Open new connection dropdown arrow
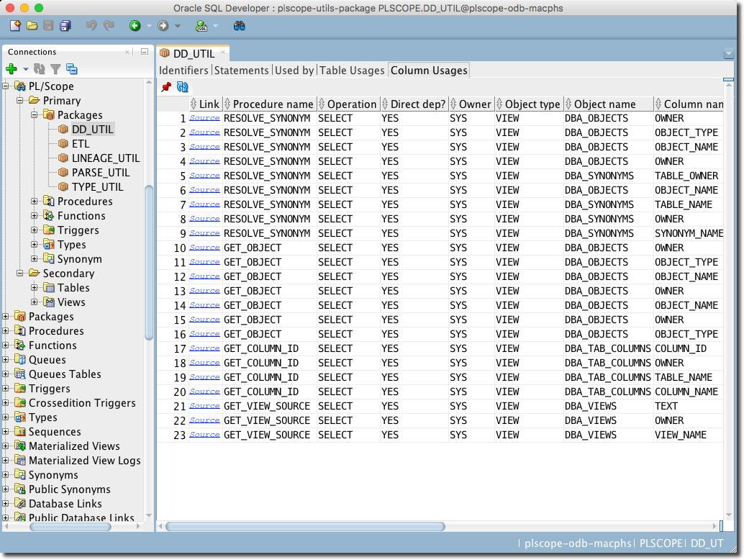This screenshot has height=560, width=744. click(26, 70)
